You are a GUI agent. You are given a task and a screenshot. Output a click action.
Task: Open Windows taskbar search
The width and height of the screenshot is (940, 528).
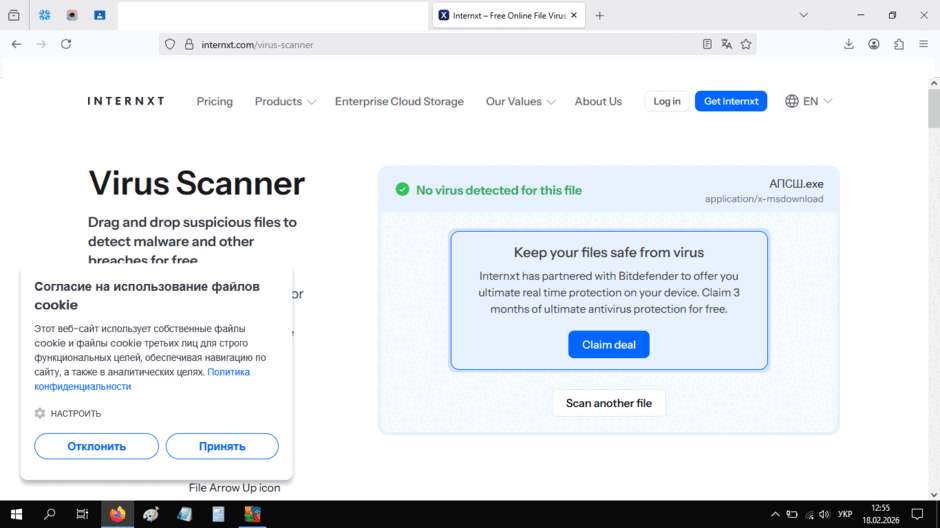[50, 514]
